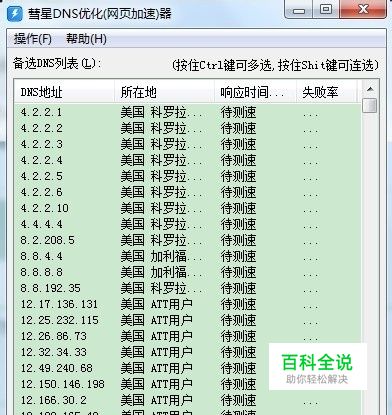
Task: Open the 帮助(H) menu
Action: [x=86, y=39]
